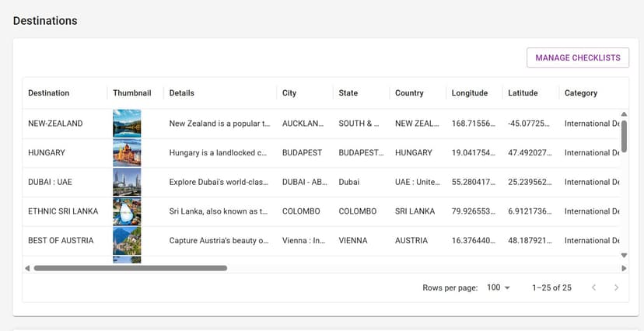Click details 'New Zealand is a popular t...'
The height and width of the screenshot is (331, 644).
[220, 124]
